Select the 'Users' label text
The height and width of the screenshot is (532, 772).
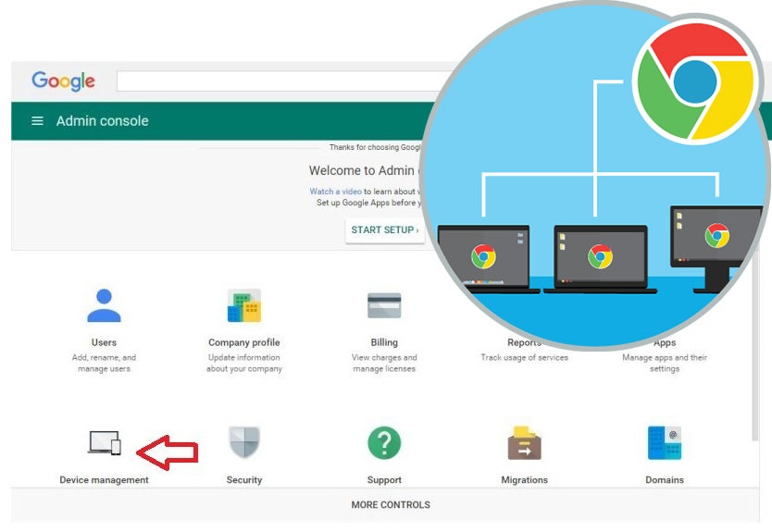pos(104,342)
